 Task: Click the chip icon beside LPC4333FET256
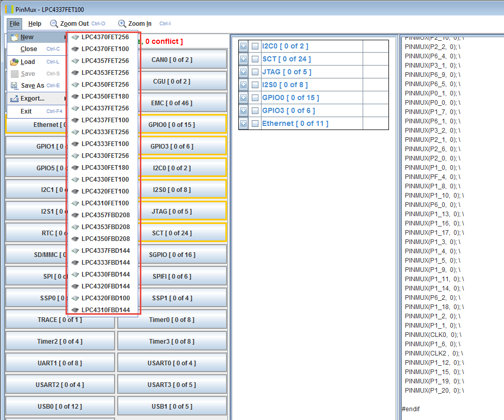(75, 132)
